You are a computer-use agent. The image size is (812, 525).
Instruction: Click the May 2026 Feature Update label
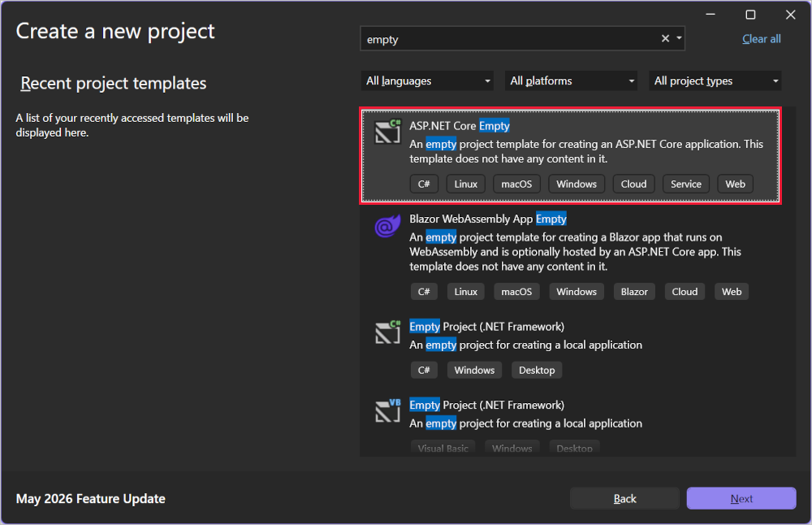coord(91,498)
